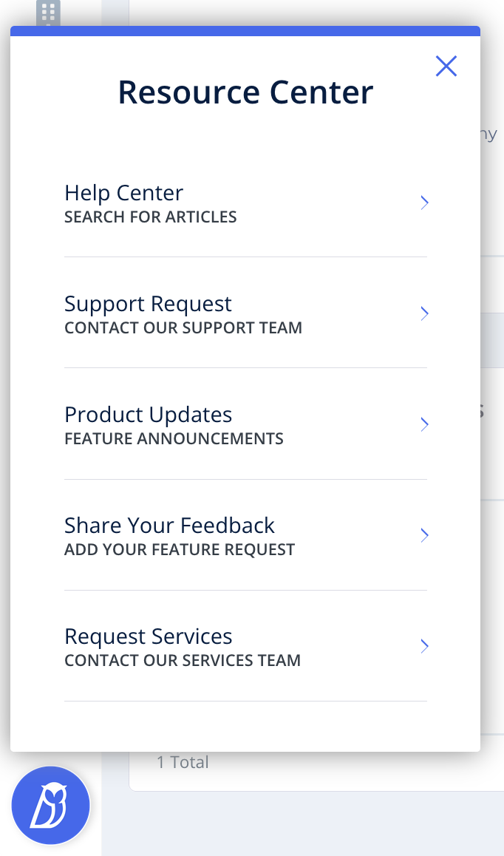
Task: Click the Request Services chevron arrow
Action: coord(424,646)
